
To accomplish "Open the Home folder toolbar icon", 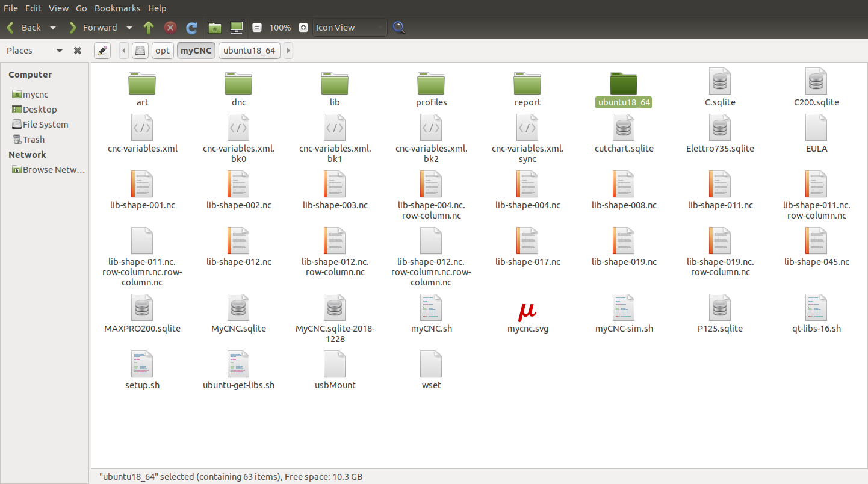I will tap(214, 28).
